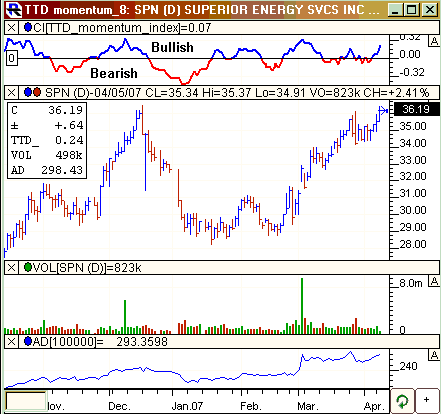Click the plus button at bottom right

pyautogui.click(x=427, y=400)
